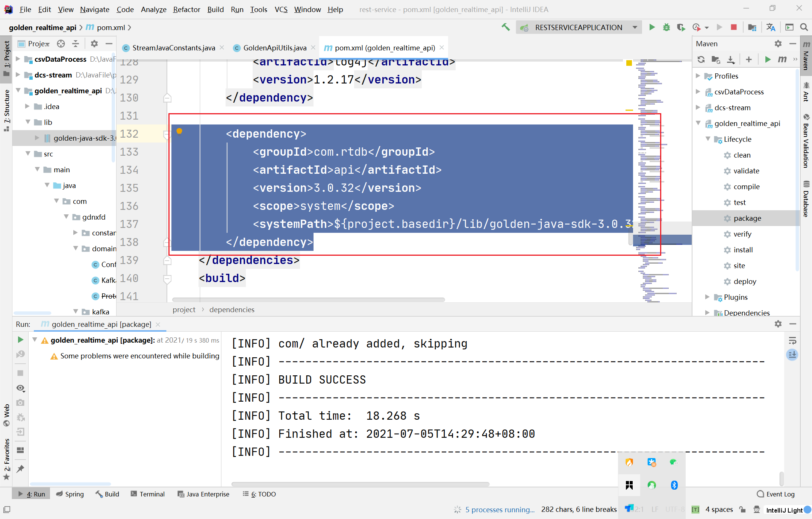
Task: Click '5 processes running...' status link
Action: coord(500,510)
